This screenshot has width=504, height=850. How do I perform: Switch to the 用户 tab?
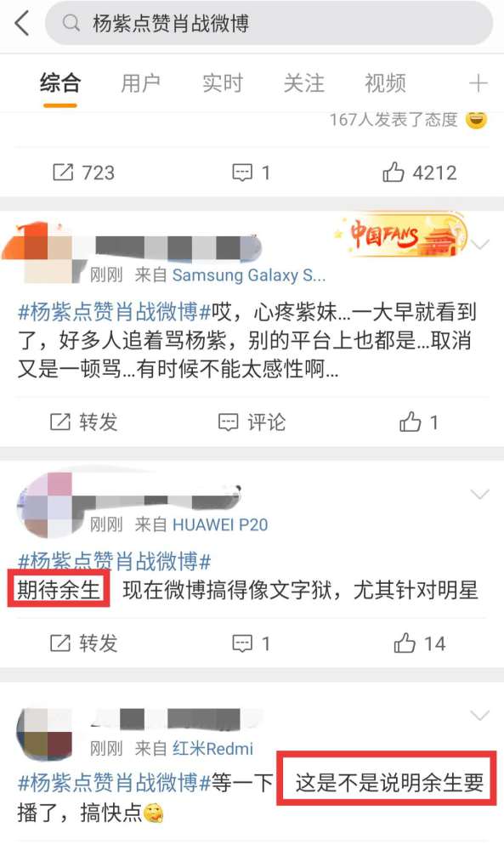pyautogui.click(x=140, y=83)
